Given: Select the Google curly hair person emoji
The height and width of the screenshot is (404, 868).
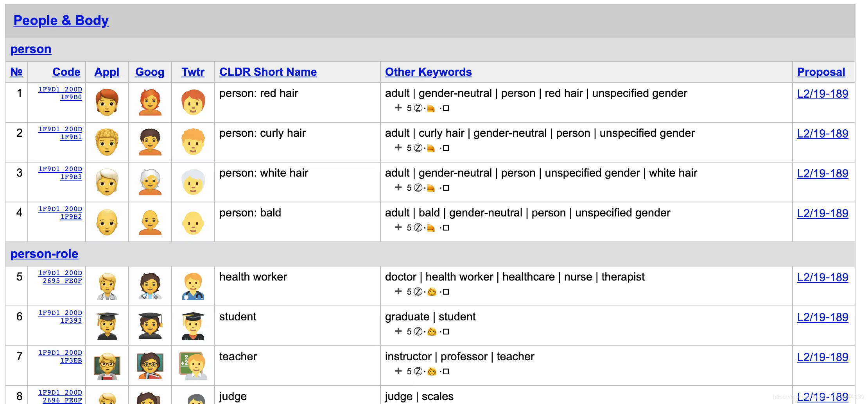Looking at the screenshot, I should [x=150, y=142].
